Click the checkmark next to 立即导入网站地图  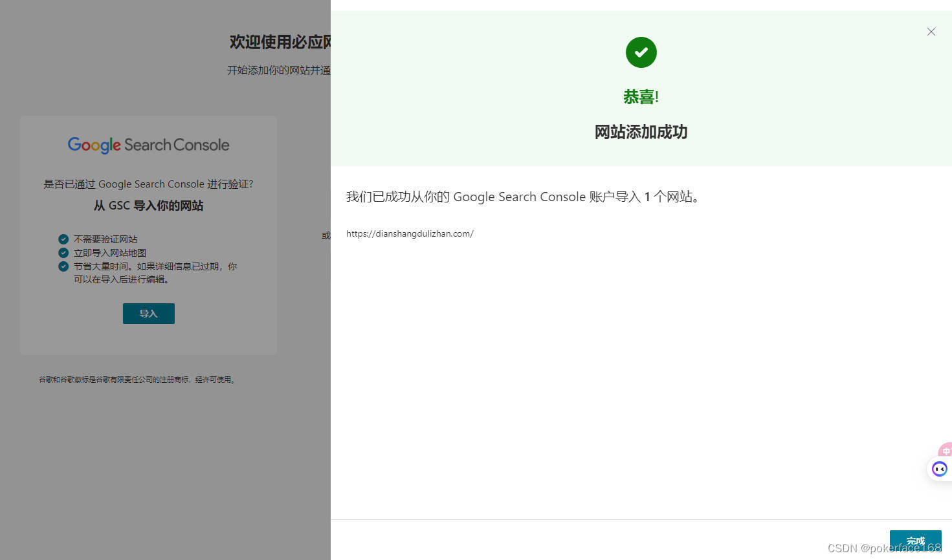63,253
